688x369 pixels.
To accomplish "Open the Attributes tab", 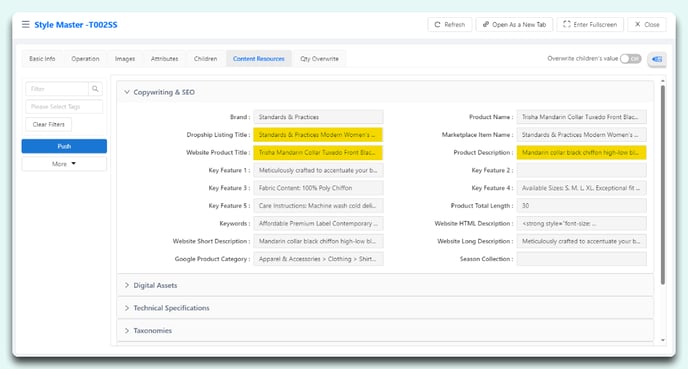I will tap(165, 59).
